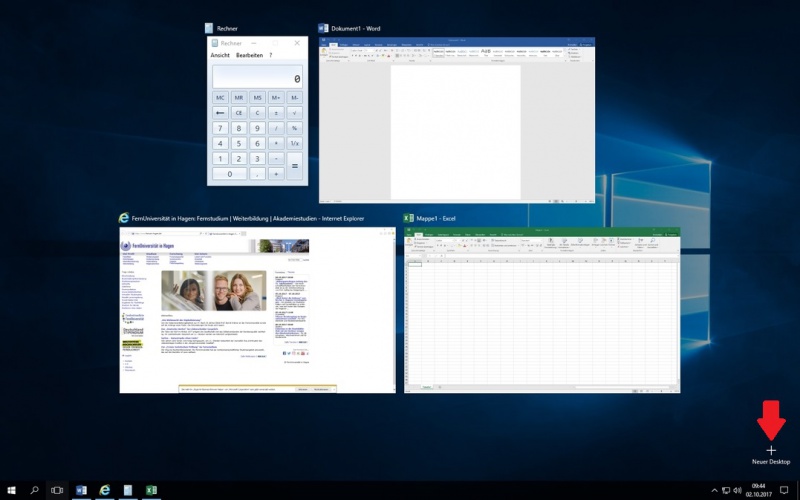Select the Rechner window thumbnail title

tap(227, 29)
